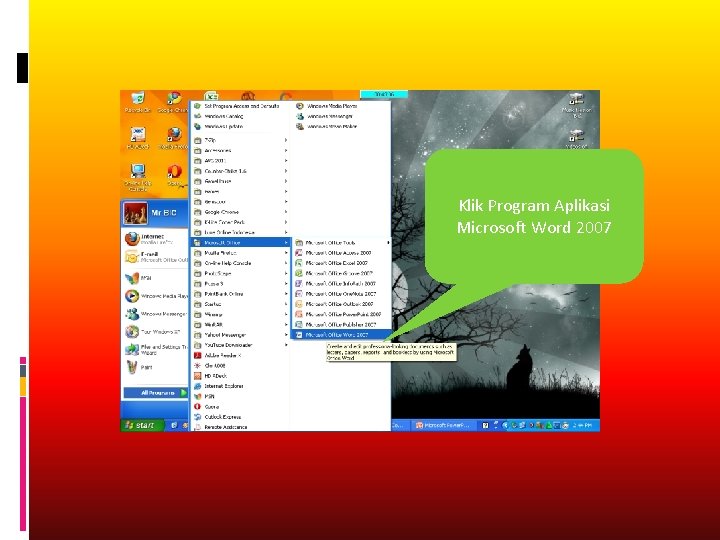Expand the YouTube Downloader folder arrow
720x540 pixels.
click(286, 345)
